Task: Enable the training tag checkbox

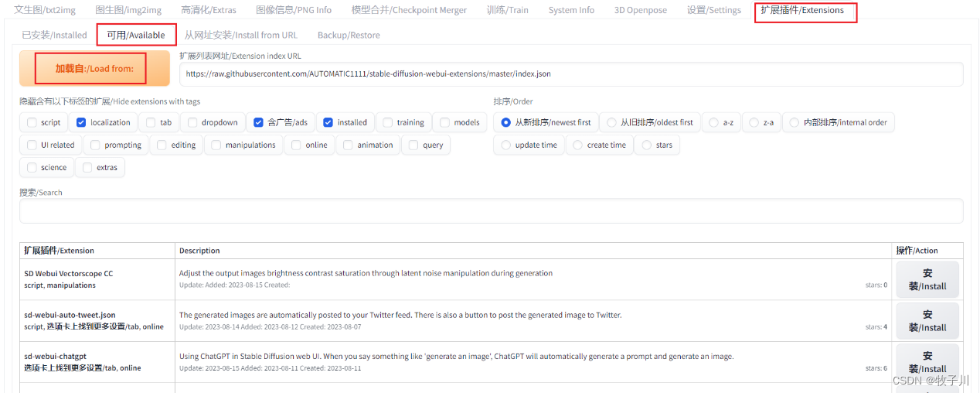Action: [388, 122]
